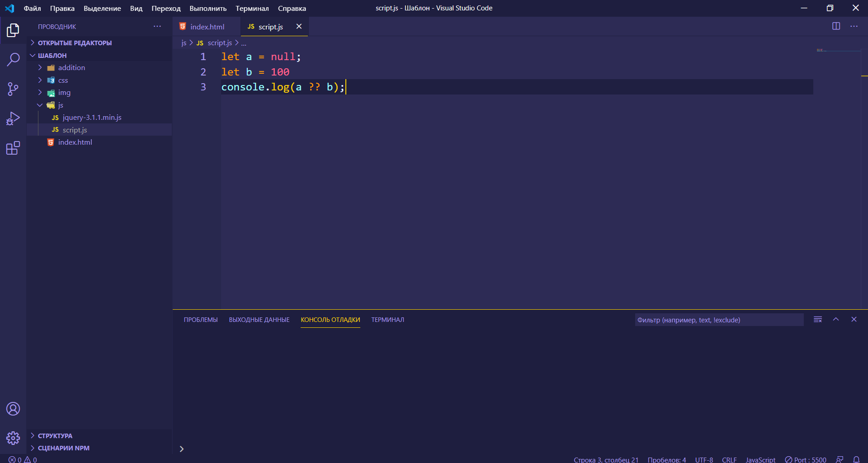Open the Выделение menu
The height and width of the screenshot is (463, 868).
click(x=102, y=8)
